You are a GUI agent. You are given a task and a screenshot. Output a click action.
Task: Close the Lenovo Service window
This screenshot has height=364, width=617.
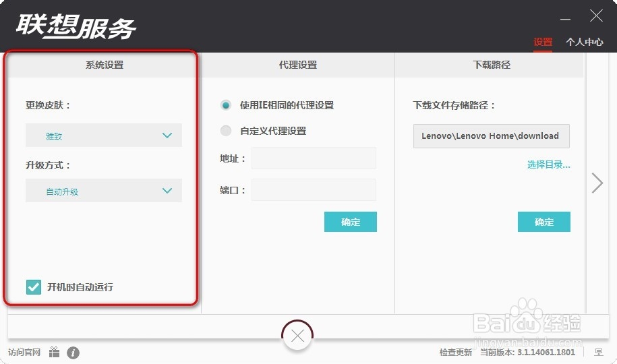tap(596, 16)
